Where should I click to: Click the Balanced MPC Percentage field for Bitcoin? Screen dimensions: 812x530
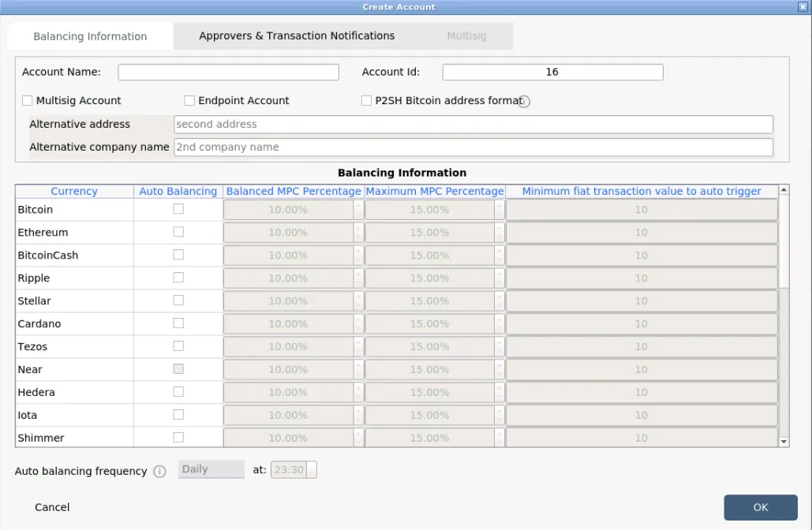coord(294,210)
